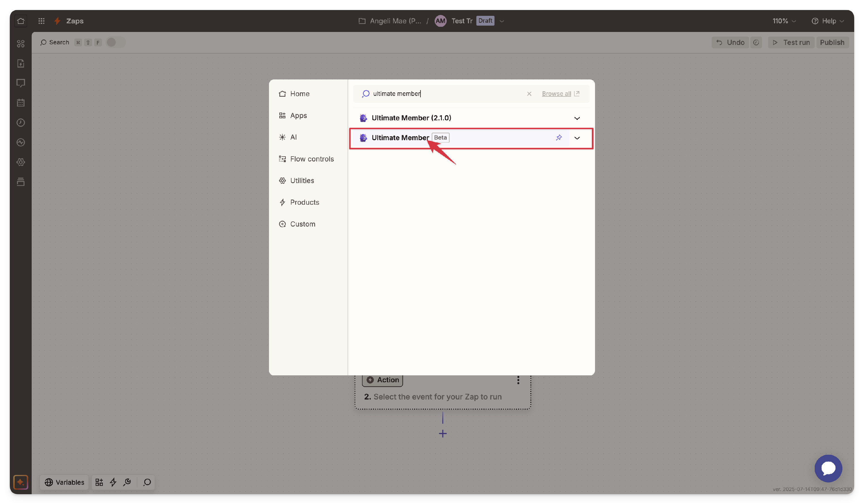Viewport: 864px width, 504px height.
Task: Open the left sidebar activity status icon
Action: [20, 142]
